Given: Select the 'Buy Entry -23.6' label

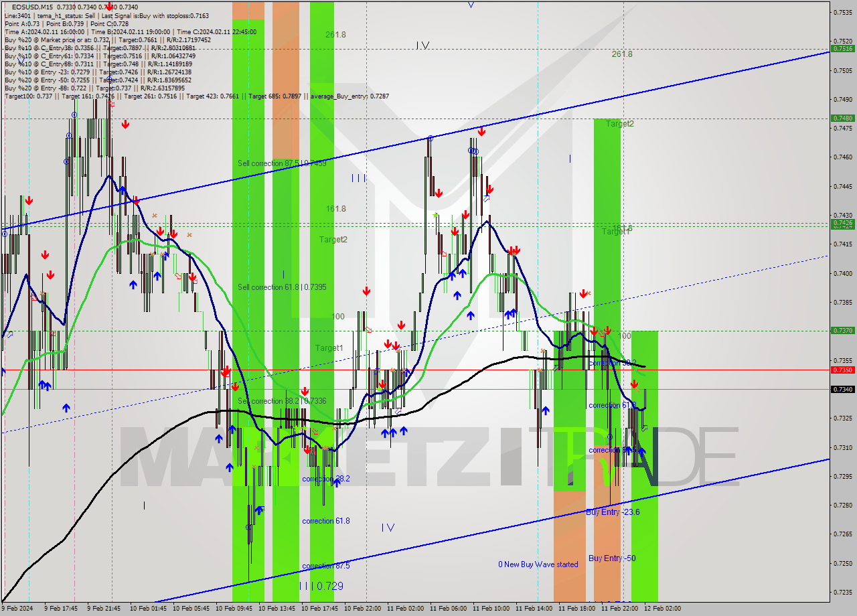Looking at the screenshot, I should 613,512.
